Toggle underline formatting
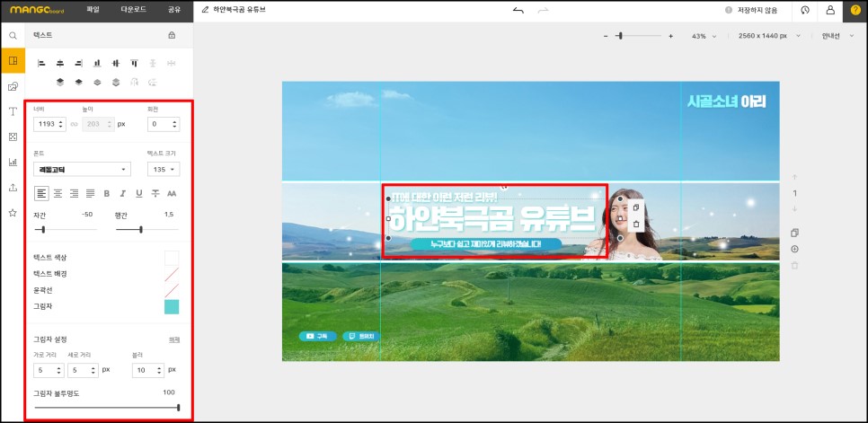This screenshot has width=868, height=423. coord(139,193)
